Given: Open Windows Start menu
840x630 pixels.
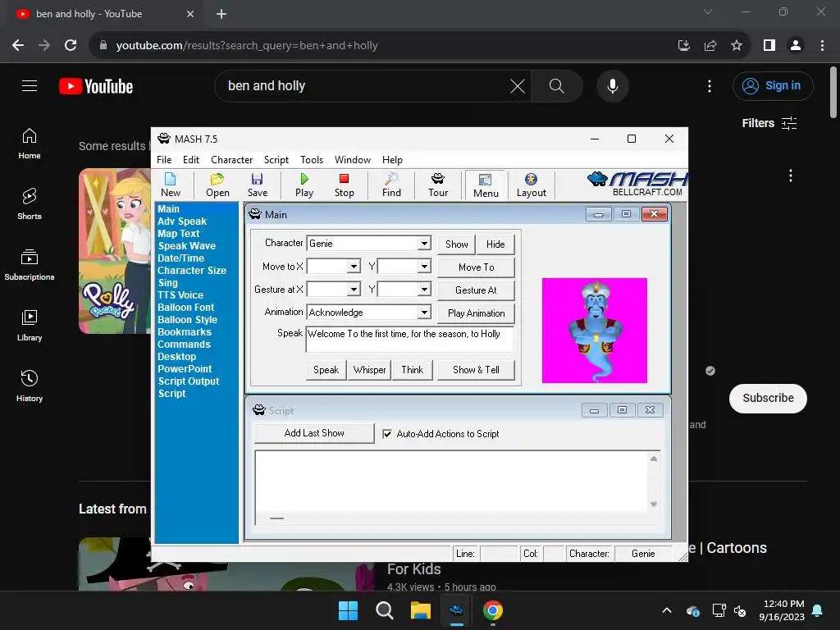Looking at the screenshot, I should pyautogui.click(x=348, y=610).
